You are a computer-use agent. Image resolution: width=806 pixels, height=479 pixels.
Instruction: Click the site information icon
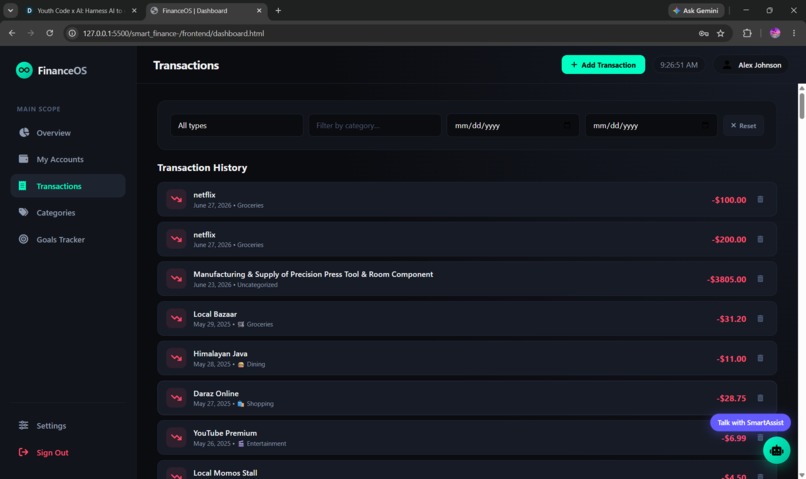(x=72, y=33)
